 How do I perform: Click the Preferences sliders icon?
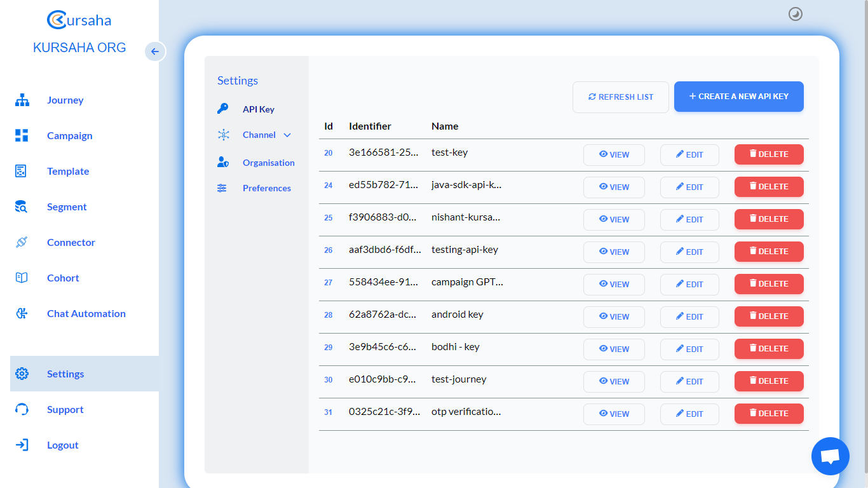pyautogui.click(x=222, y=188)
